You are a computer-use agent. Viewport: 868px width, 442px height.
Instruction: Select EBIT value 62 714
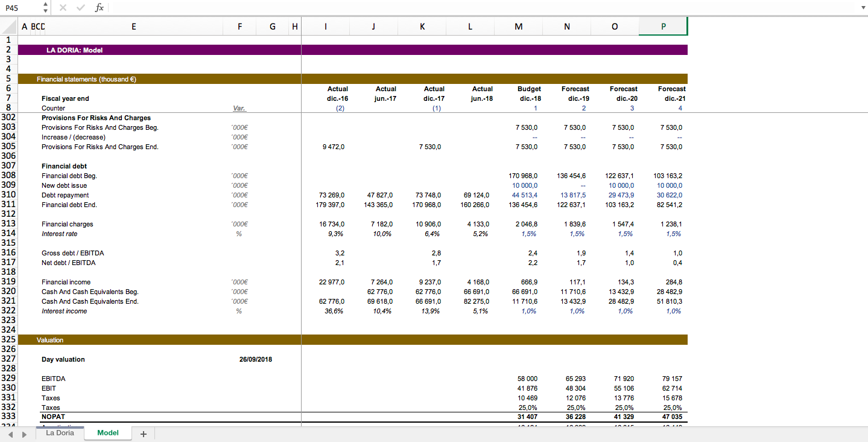click(x=672, y=388)
